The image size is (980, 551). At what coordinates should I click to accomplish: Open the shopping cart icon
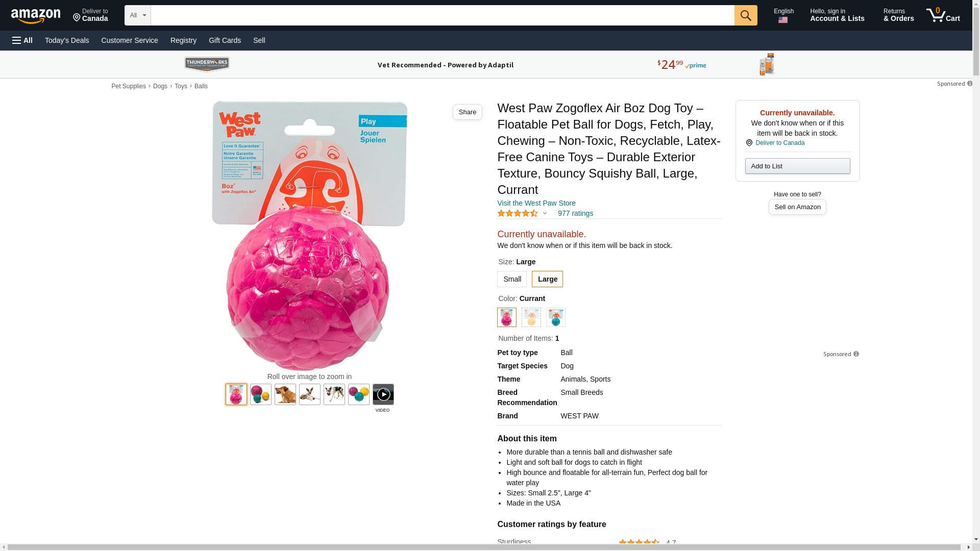pos(943,15)
